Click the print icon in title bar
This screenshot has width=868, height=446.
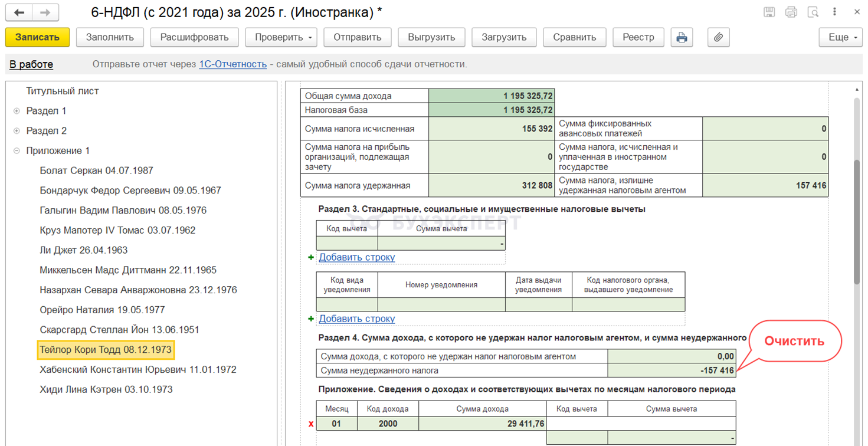coord(791,12)
